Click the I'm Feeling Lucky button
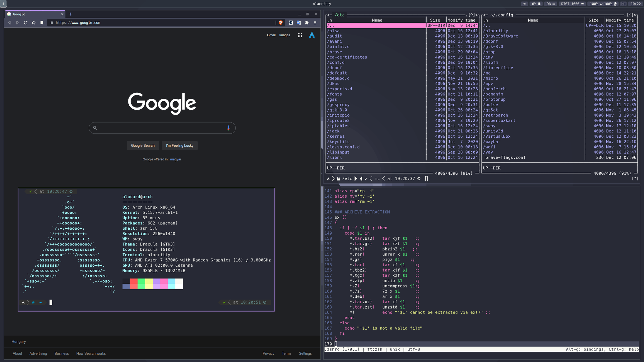The height and width of the screenshot is (362, 644). point(179,145)
